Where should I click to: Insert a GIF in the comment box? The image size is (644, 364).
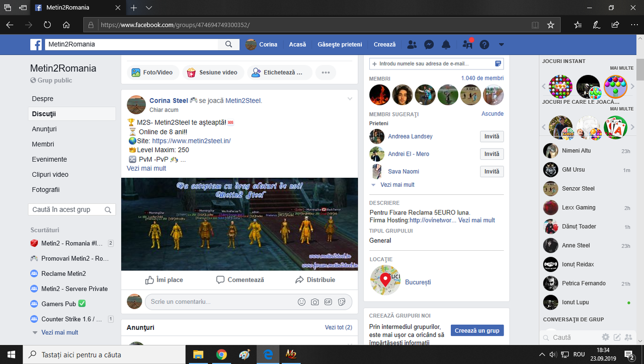click(x=328, y=302)
